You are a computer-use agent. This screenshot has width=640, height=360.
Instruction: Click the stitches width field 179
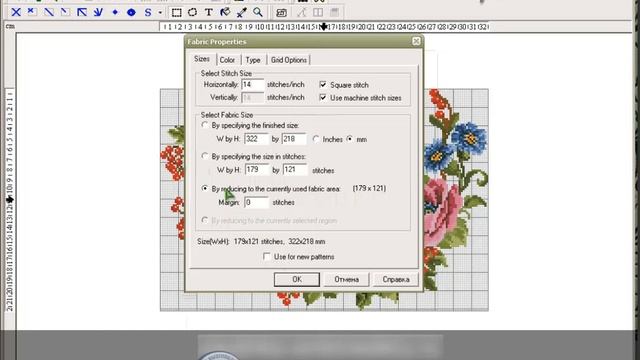[257, 170]
